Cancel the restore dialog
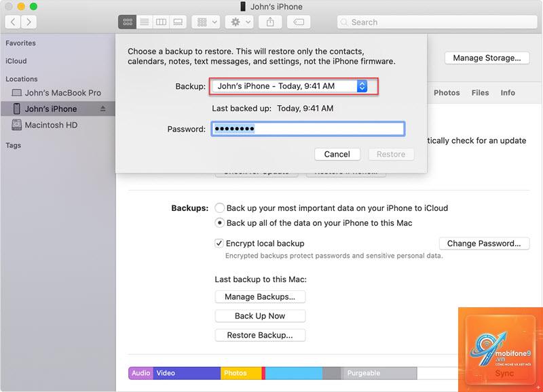 [x=337, y=155]
